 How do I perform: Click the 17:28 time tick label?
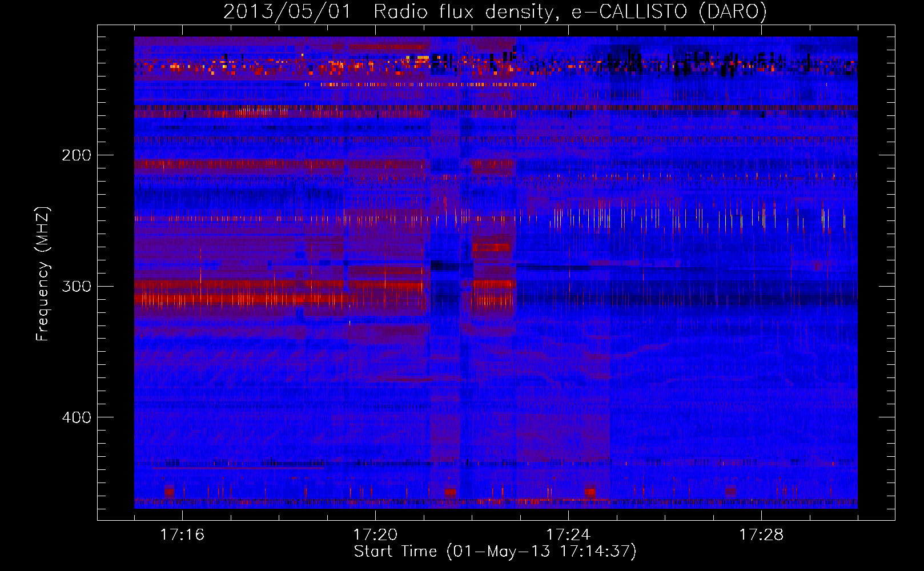pos(761,535)
